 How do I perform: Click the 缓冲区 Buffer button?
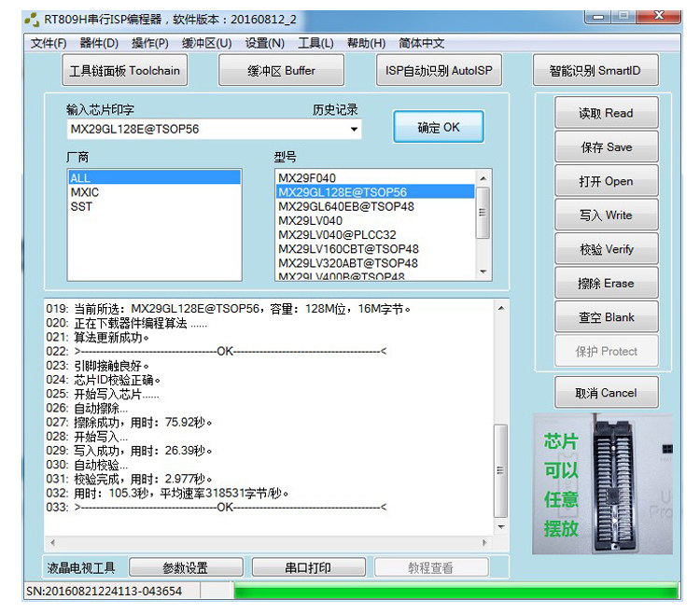tap(281, 71)
